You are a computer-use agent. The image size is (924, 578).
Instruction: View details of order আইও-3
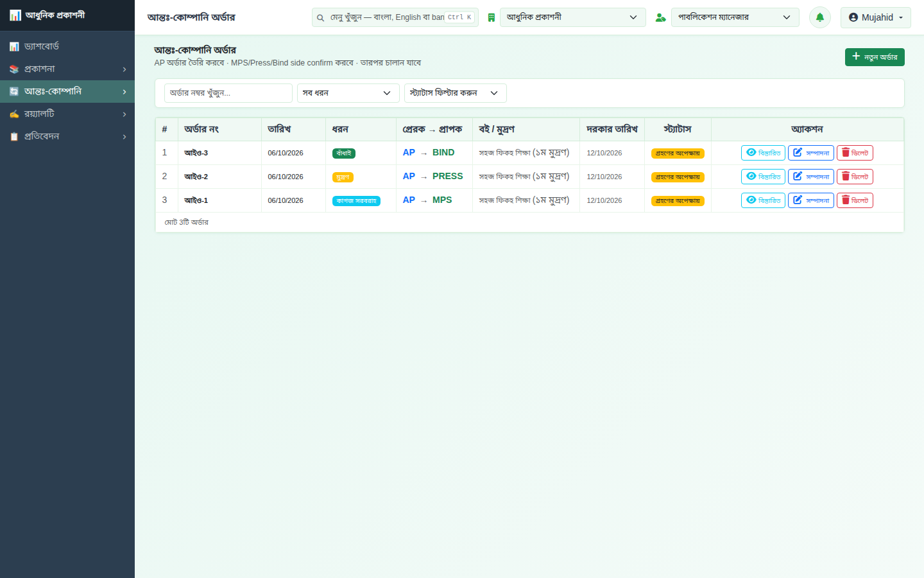tap(763, 153)
